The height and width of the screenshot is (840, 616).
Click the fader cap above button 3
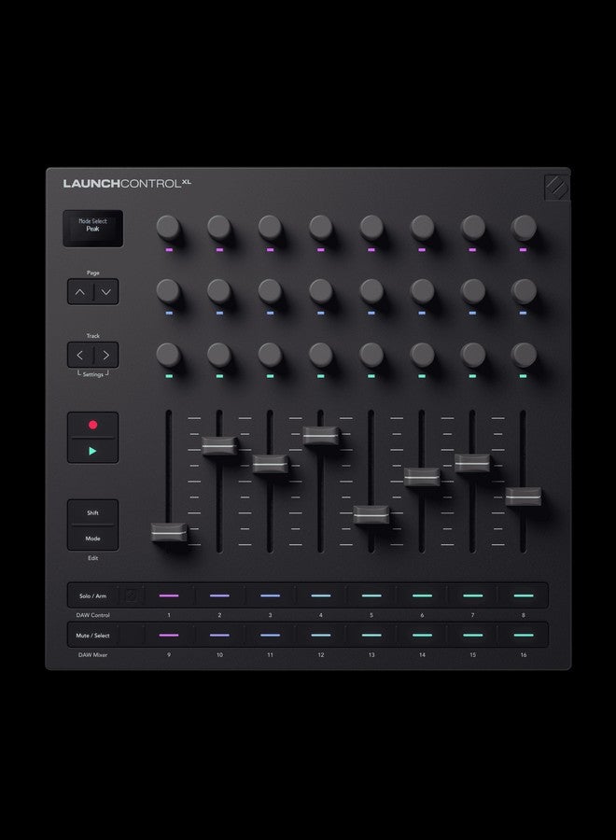270,464
